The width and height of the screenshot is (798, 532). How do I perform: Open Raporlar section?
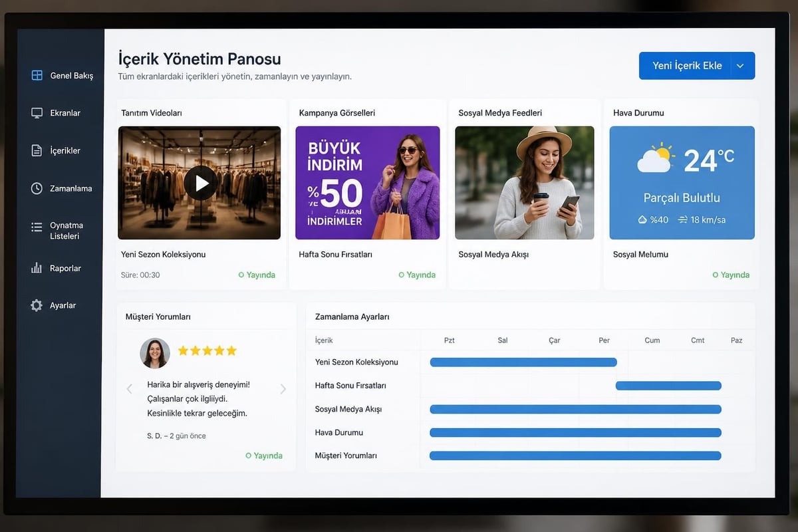click(64, 268)
